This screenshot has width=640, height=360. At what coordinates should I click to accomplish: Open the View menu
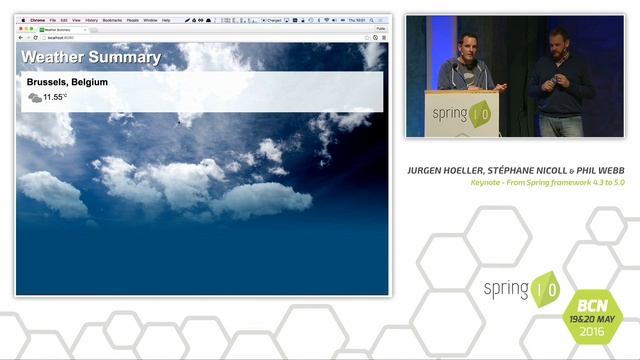(76, 20)
